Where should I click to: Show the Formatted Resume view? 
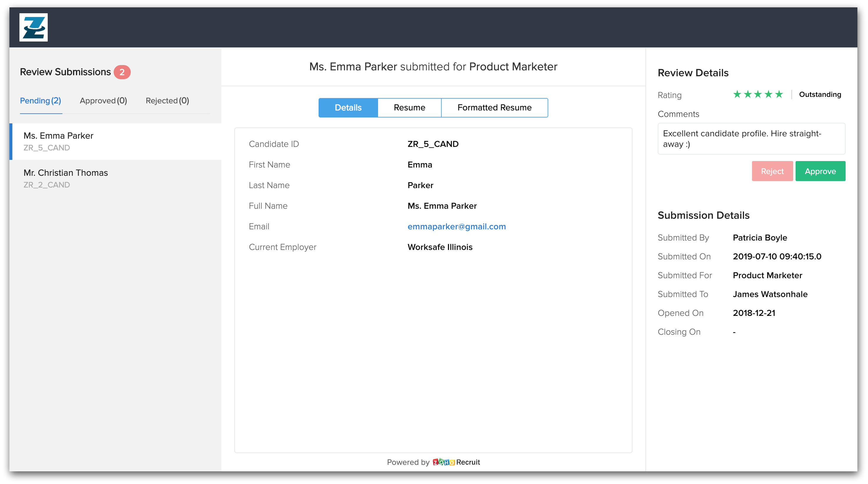coord(494,108)
